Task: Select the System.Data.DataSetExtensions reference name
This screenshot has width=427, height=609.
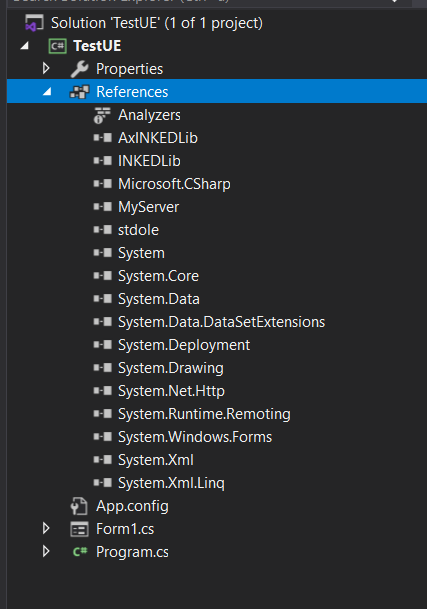Action: [x=221, y=322]
